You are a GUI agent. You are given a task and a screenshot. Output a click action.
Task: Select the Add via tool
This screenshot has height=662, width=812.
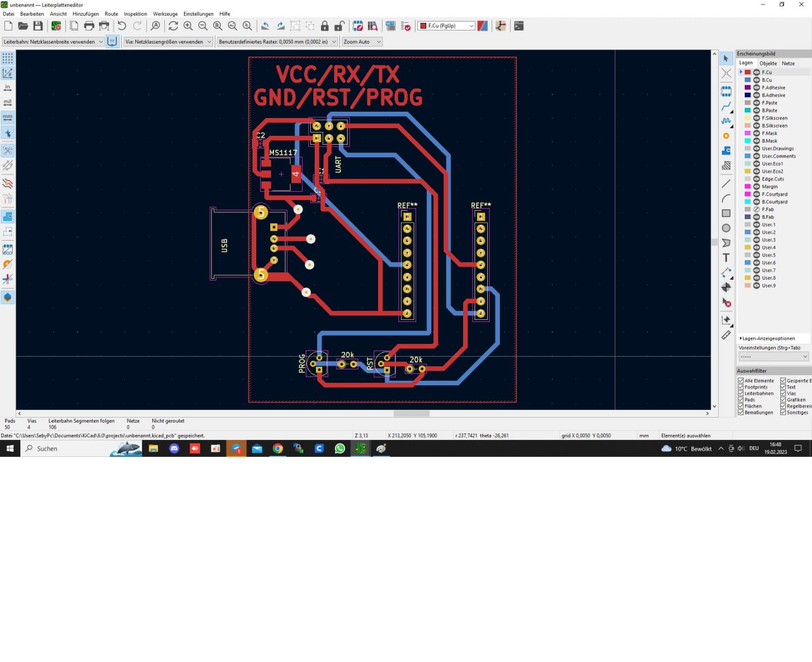point(726,136)
